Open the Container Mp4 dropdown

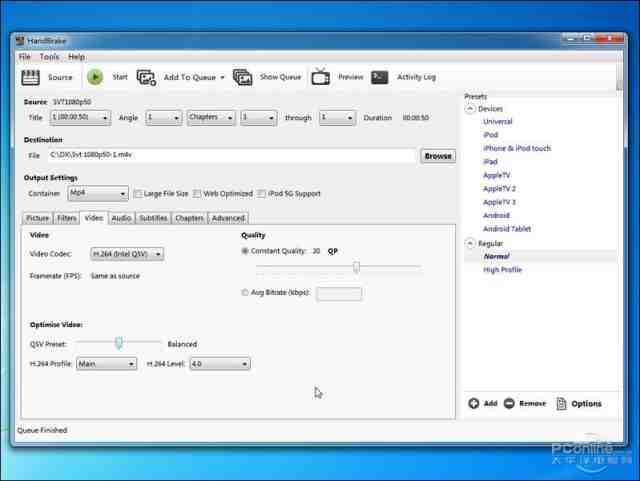coord(98,194)
